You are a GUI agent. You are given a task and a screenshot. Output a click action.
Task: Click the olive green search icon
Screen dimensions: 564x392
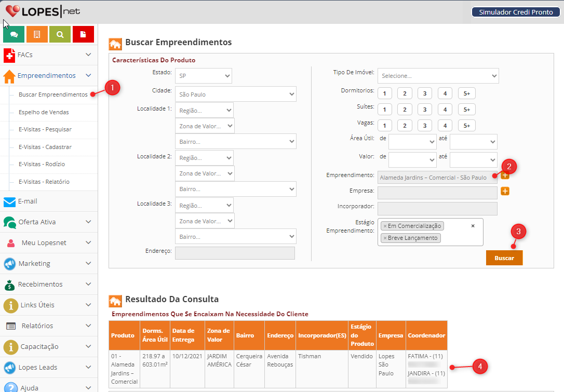click(60, 34)
